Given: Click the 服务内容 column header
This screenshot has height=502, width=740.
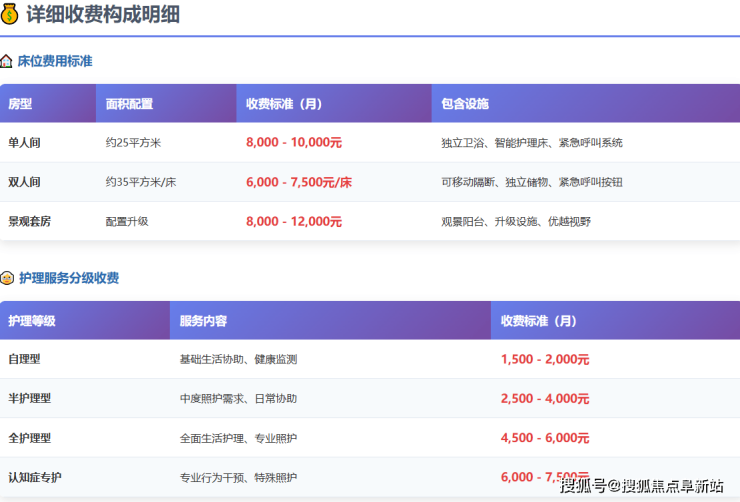Looking at the screenshot, I should [203, 321].
